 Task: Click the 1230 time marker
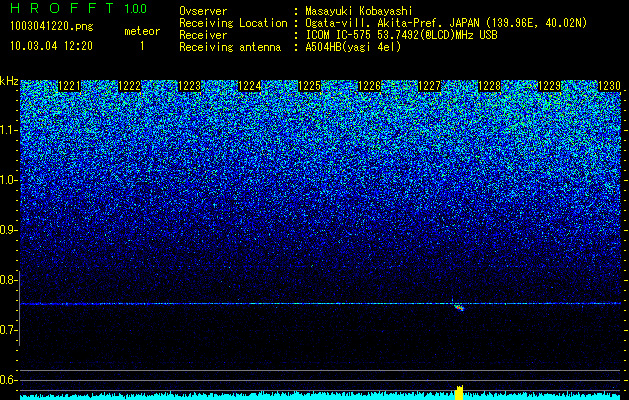pyautogui.click(x=609, y=86)
